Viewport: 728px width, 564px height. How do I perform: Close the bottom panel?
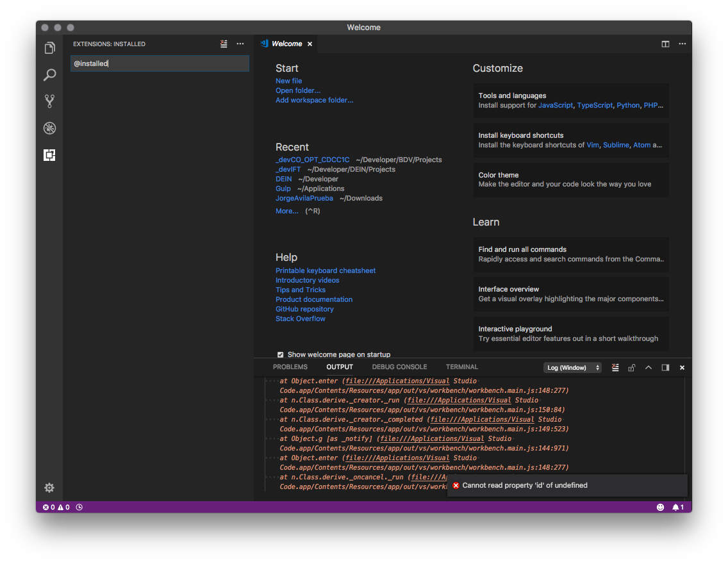point(682,368)
